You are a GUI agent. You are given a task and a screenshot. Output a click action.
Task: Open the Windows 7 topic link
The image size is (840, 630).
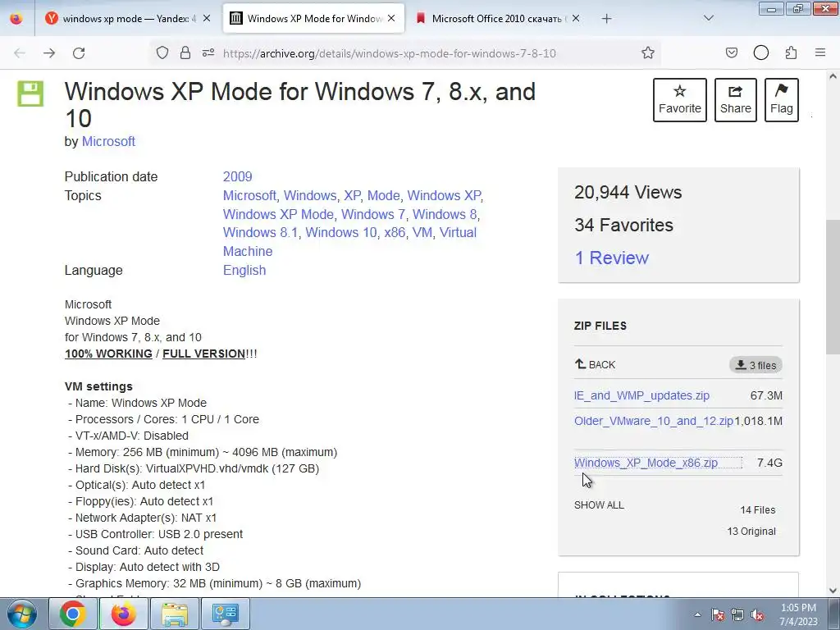373,214
